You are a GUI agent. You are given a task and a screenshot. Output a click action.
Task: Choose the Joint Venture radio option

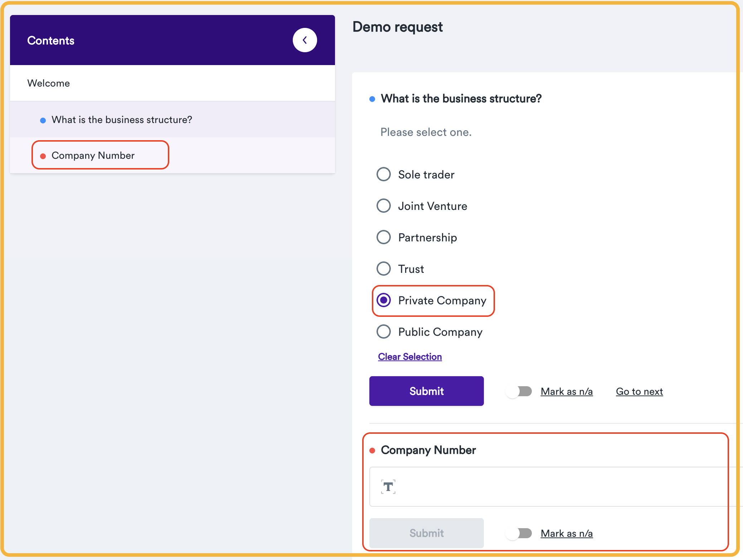pyautogui.click(x=384, y=206)
